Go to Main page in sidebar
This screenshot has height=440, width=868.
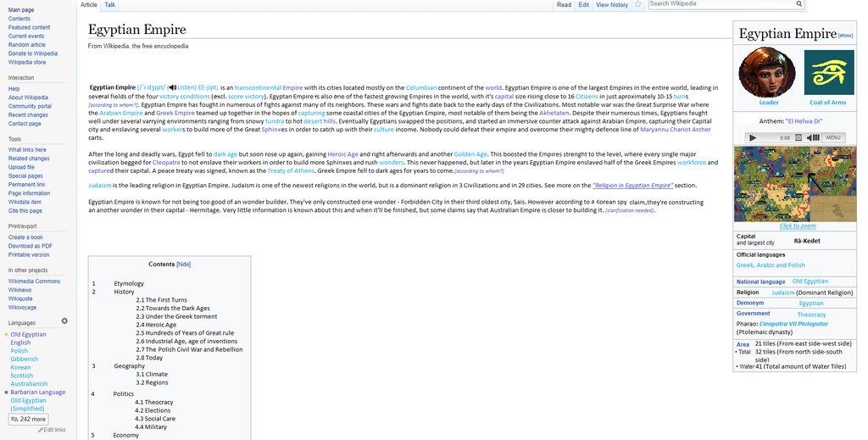point(21,10)
